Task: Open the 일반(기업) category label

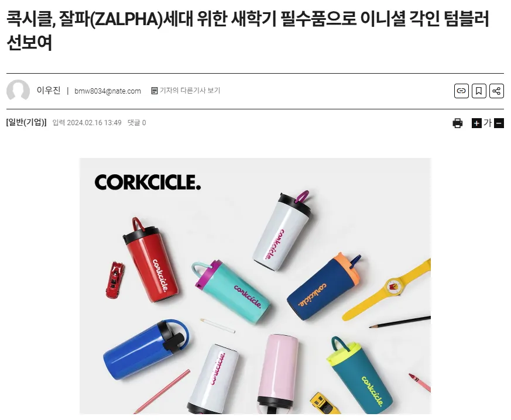Action: coord(26,122)
